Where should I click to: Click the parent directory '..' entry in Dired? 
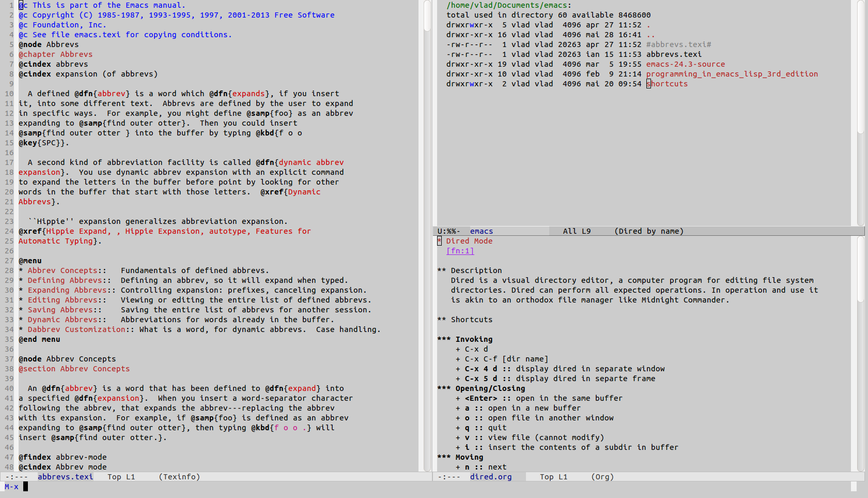(650, 35)
